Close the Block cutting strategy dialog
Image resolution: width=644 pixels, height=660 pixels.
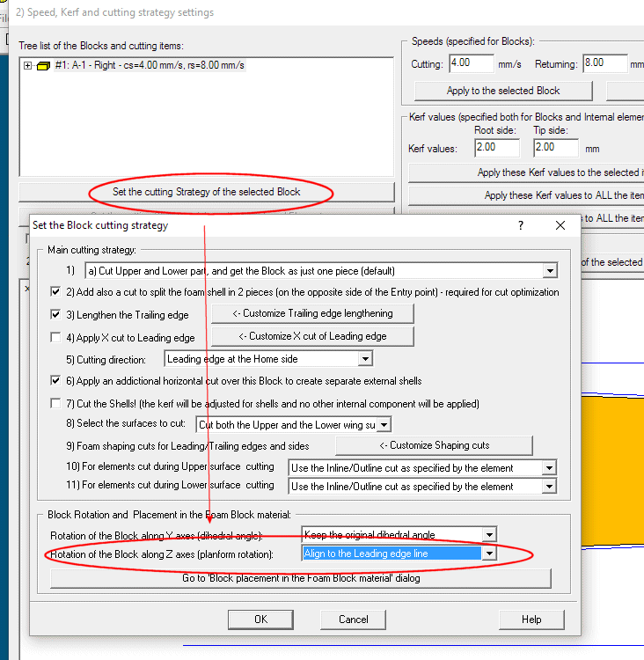560,225
